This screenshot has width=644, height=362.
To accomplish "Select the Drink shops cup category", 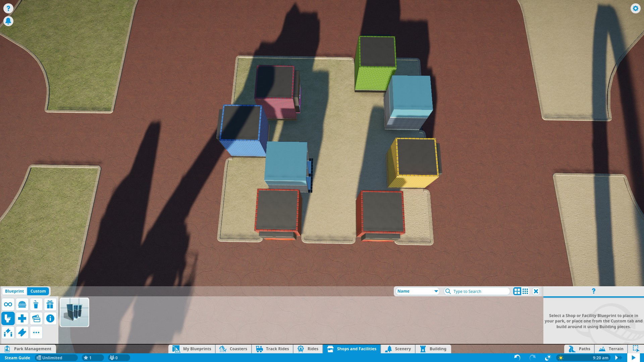I will pyautogui.click(x=36, y=304).
